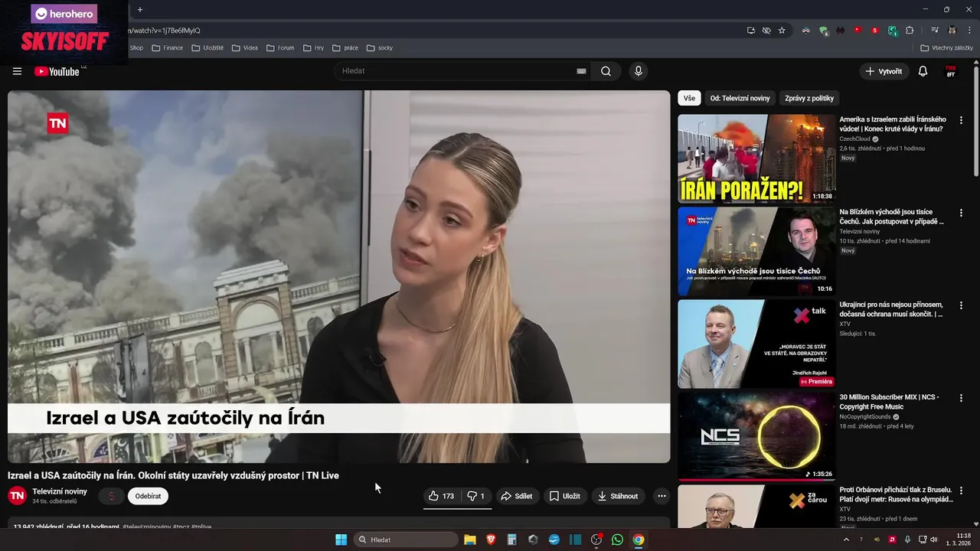
Task: Select the Od: Televizní noviny chip
Action: click(740, 98)
